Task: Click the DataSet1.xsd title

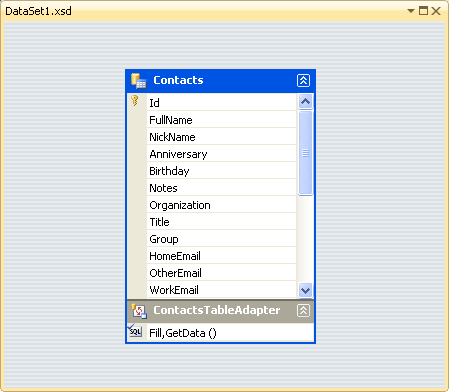Action: 38,11
